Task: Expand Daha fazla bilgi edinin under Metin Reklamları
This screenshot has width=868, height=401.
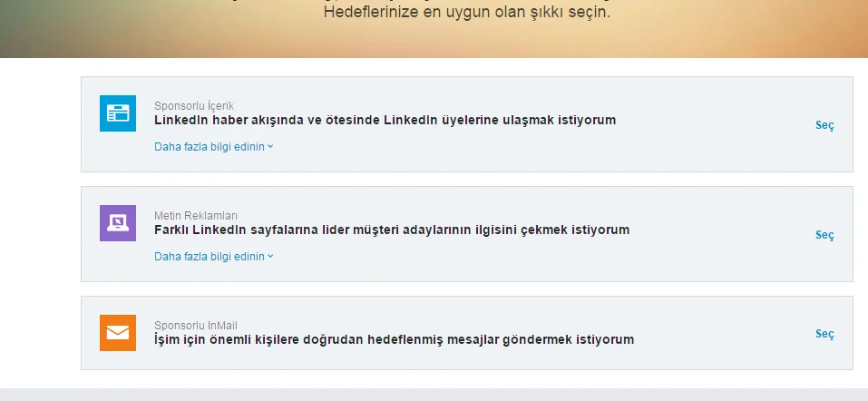Action: (x=210, y=256)
